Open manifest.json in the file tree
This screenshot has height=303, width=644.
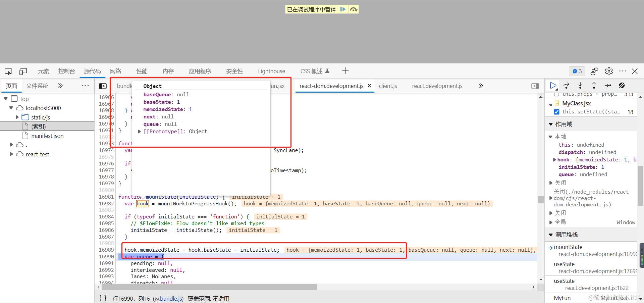[47, 136]
